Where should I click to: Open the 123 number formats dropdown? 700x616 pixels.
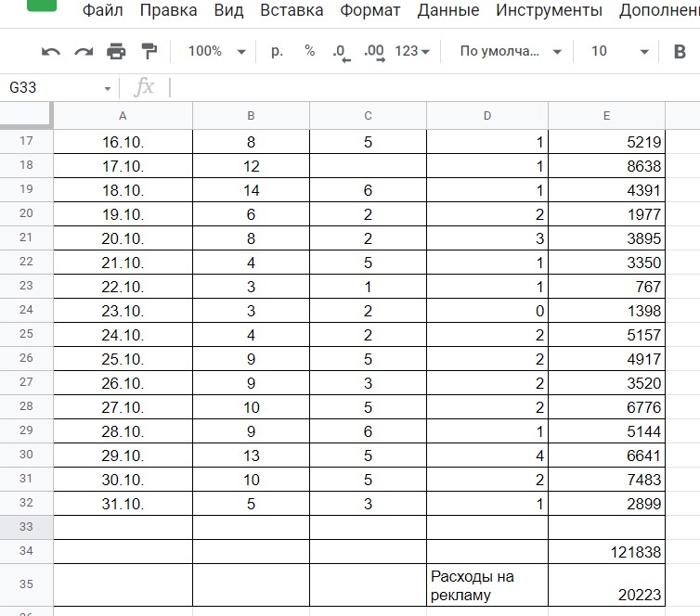tap(412, 51)
